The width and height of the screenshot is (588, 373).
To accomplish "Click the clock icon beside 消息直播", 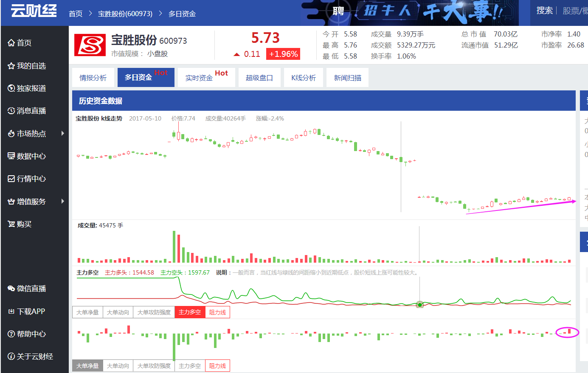I will (x=11, y=111).
